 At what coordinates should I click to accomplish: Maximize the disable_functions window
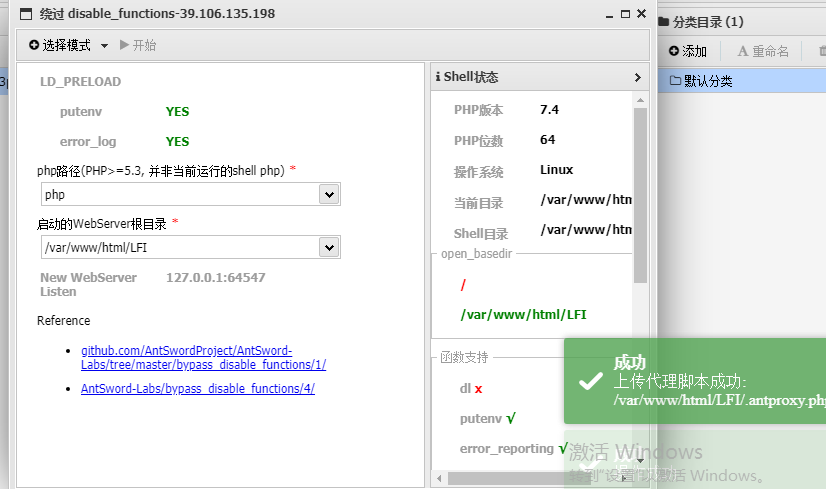625,14
